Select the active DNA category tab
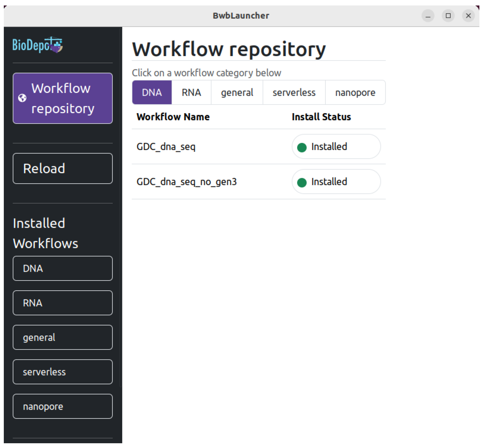Screen dimensions: 482x448 coord(152,93)
